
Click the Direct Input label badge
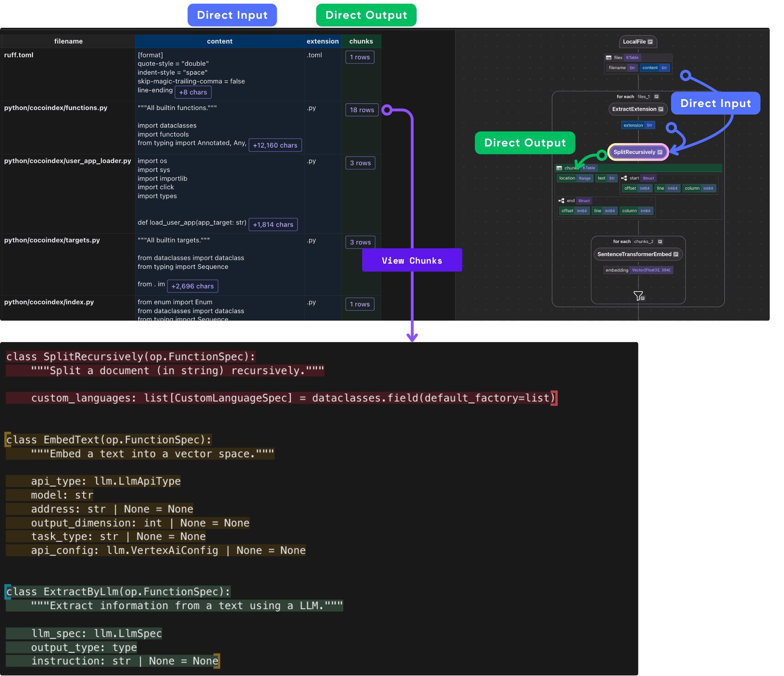[232, 15]
